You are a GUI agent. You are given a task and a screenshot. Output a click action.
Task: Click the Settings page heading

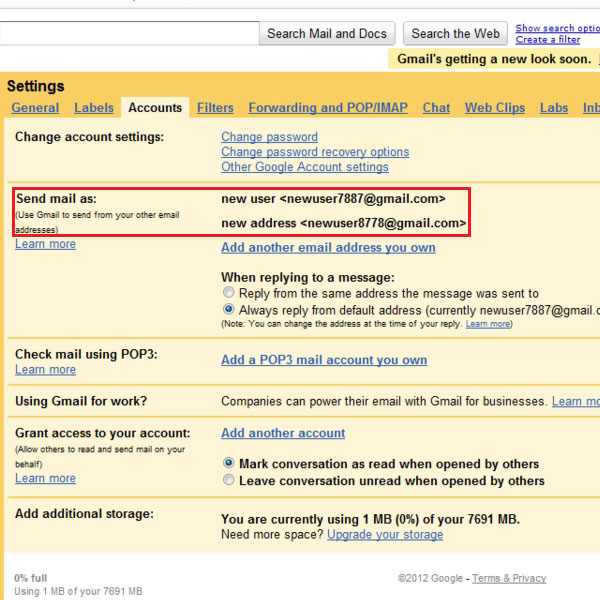[36, 86]
